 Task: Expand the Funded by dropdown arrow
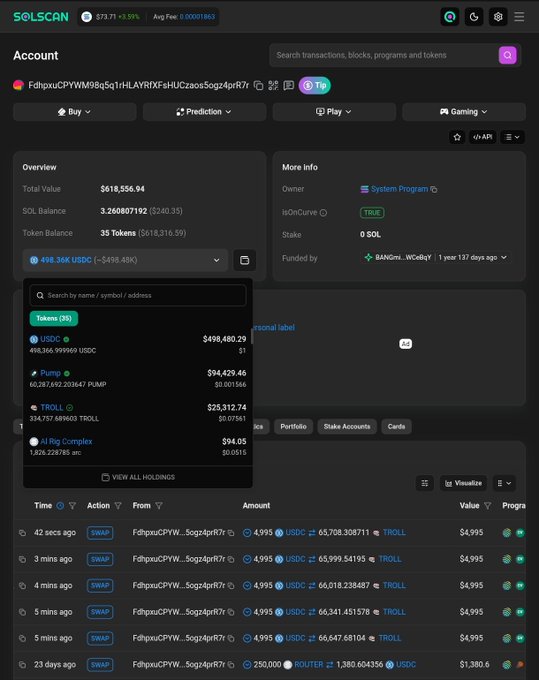tap(504, 258)
